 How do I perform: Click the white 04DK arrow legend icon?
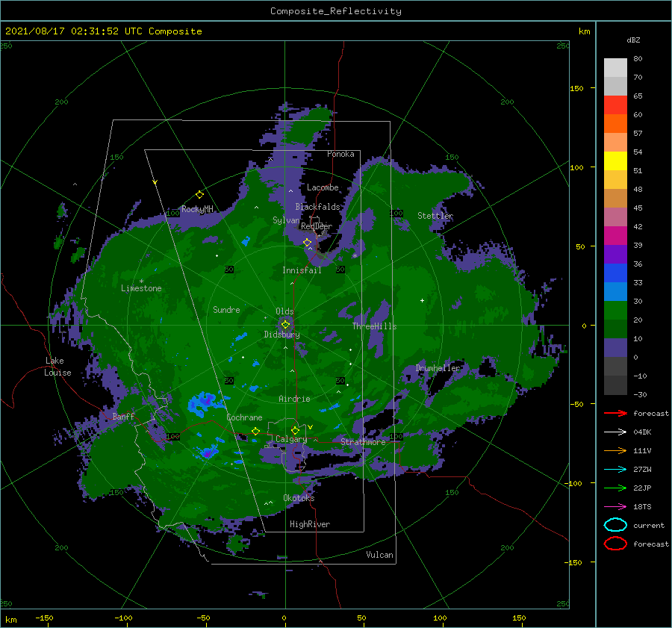tap(615, 432)
